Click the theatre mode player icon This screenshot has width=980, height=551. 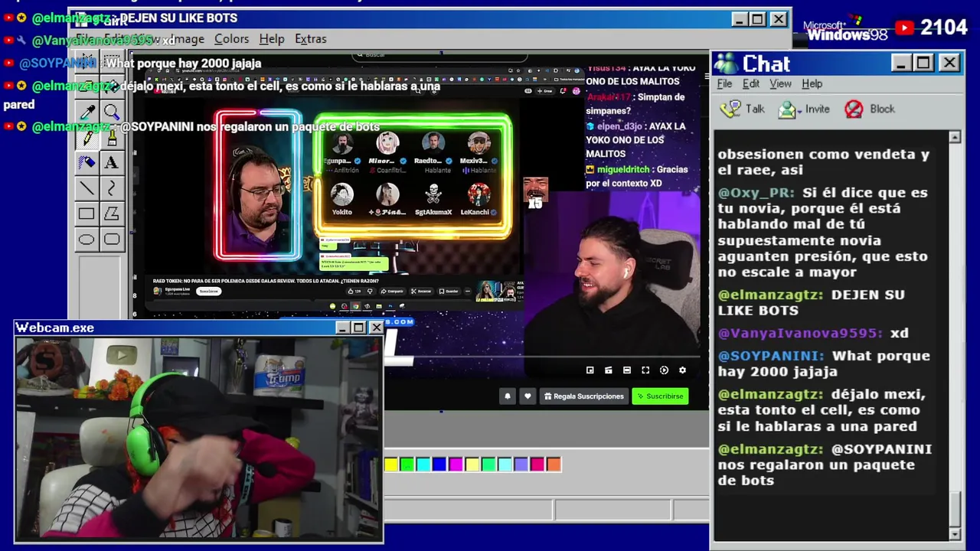627,370
